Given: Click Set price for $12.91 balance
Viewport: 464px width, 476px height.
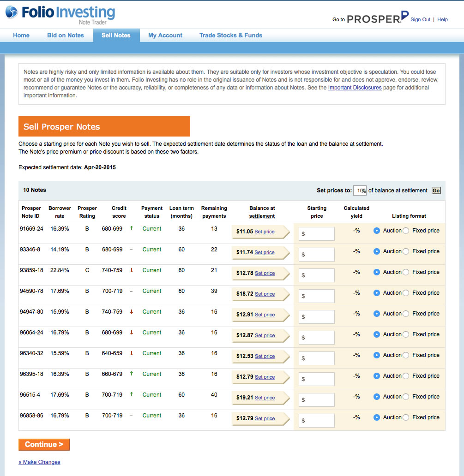Looking at the screenshot, I should (265, 315).
